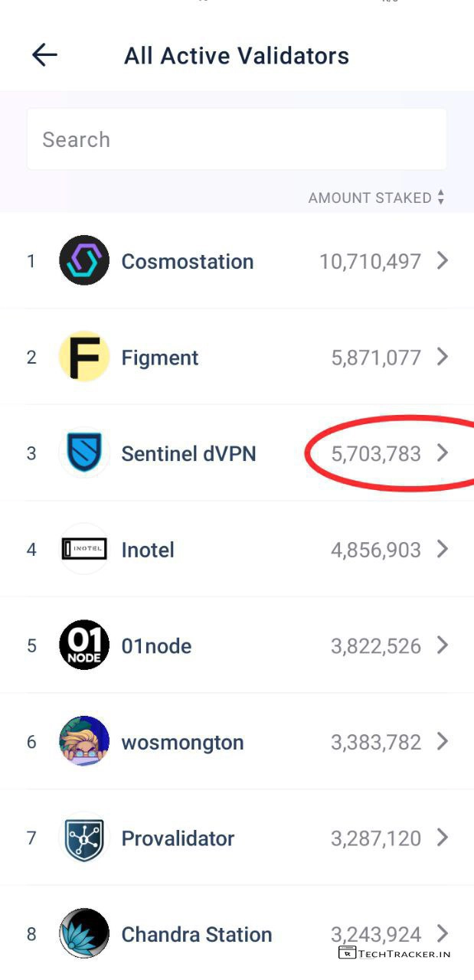The width and height of the screenshot is (474, 980).
Task: Open Provalidator validator name
Action: (x=178, y=838)
